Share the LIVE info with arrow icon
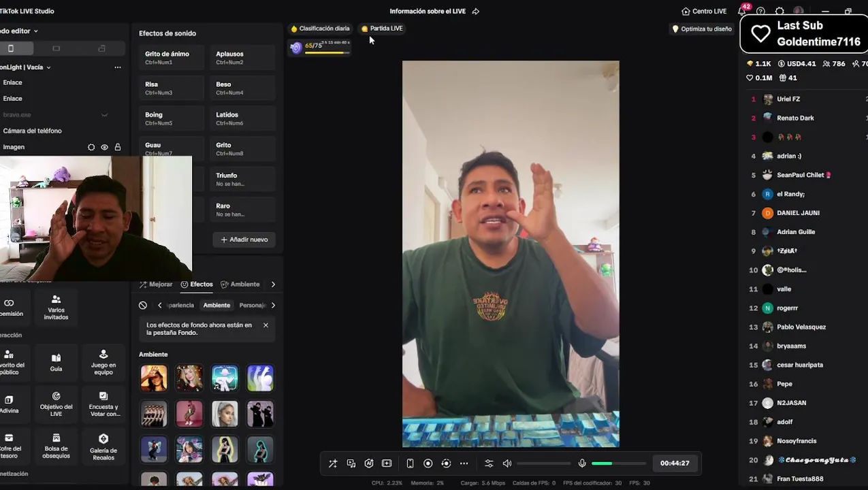 point(476,12)
